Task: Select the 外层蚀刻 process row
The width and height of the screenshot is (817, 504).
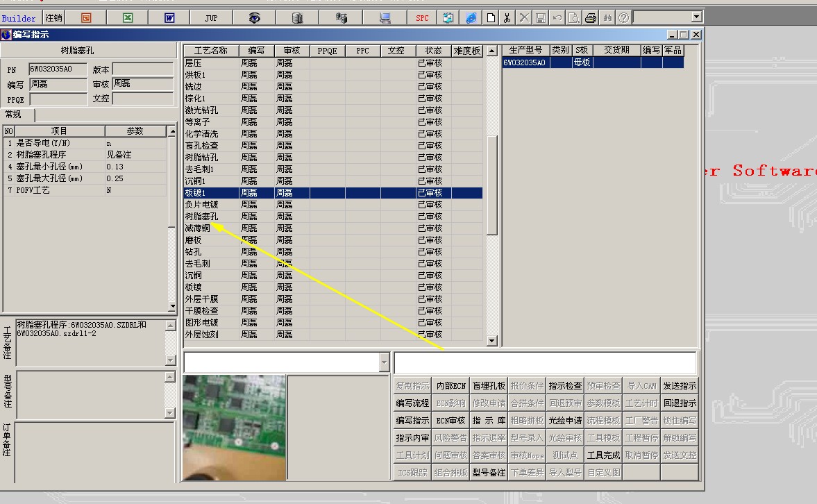Action: click(333, 334)
